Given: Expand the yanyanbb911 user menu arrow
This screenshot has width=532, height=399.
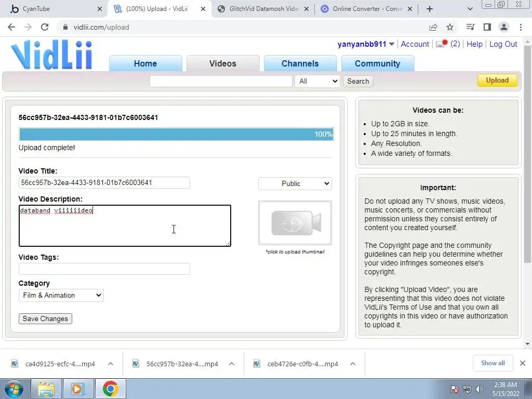Looking at the screenshot, I should (x=392, y=44).
